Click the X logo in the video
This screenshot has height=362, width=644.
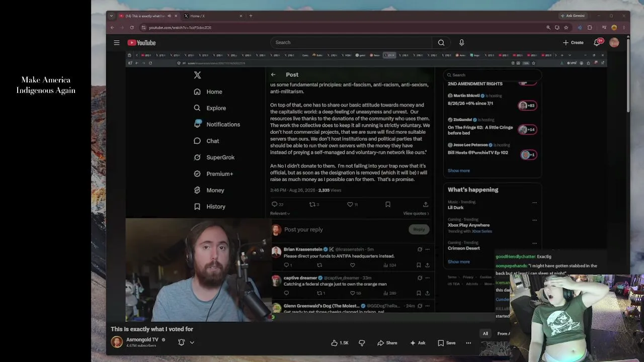[197, 75]
